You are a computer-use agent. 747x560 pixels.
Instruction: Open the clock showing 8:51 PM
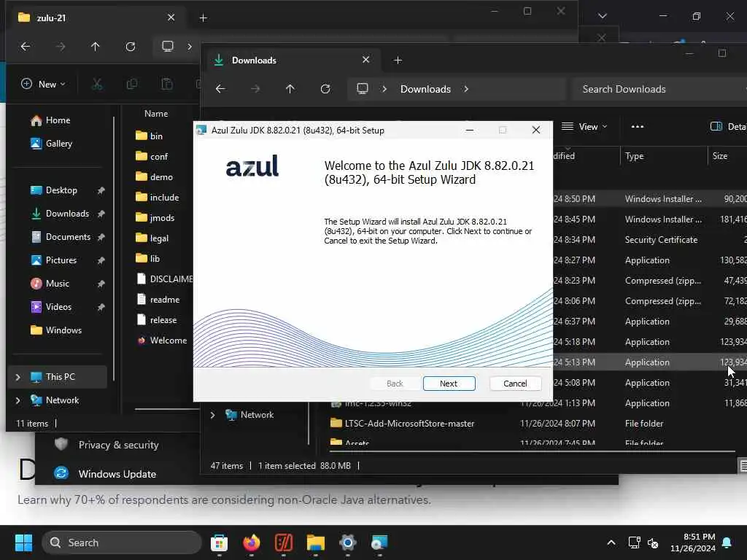[x=693, y=542]
